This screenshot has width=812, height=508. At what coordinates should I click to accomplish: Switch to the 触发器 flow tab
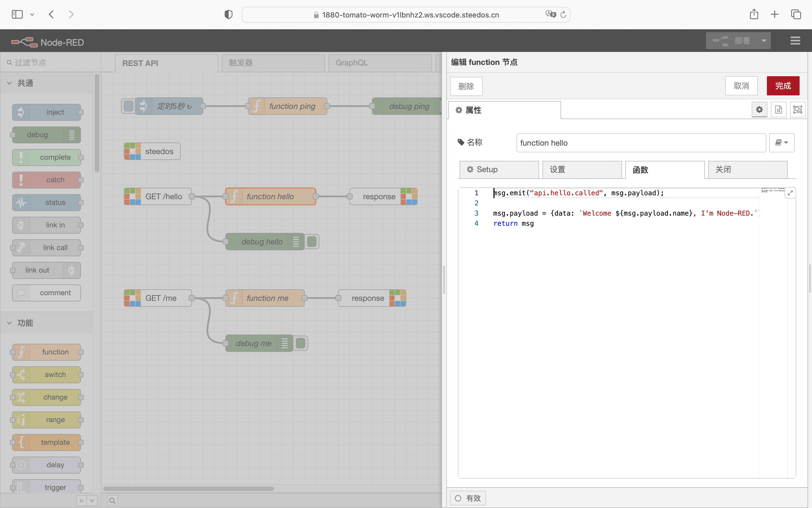(x=273, y=63)
